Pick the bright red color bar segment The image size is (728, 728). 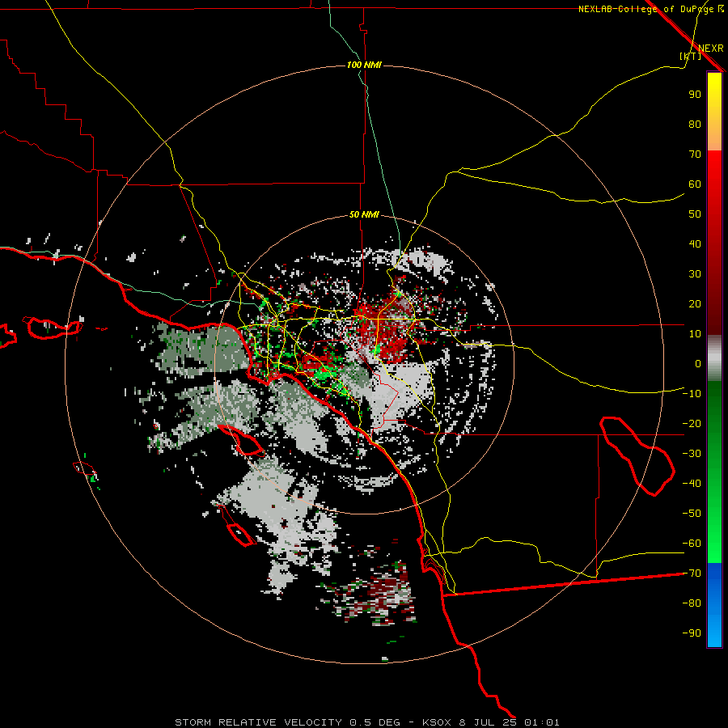(714, 170)
